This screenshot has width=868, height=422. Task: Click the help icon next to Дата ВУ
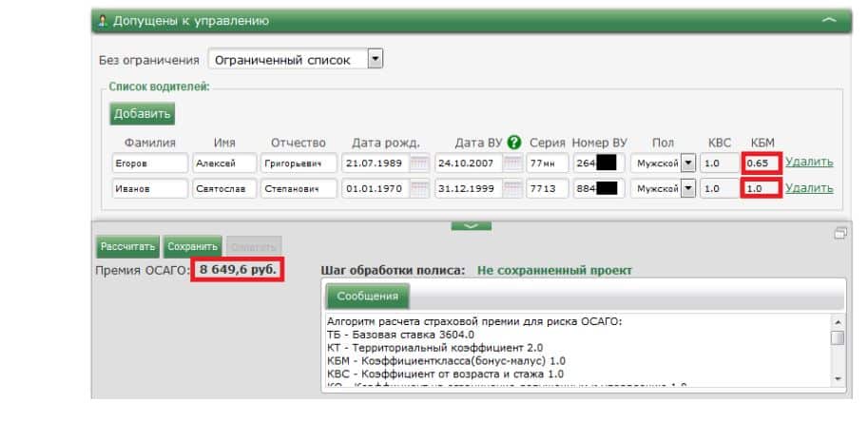click(x=514, y=143)
